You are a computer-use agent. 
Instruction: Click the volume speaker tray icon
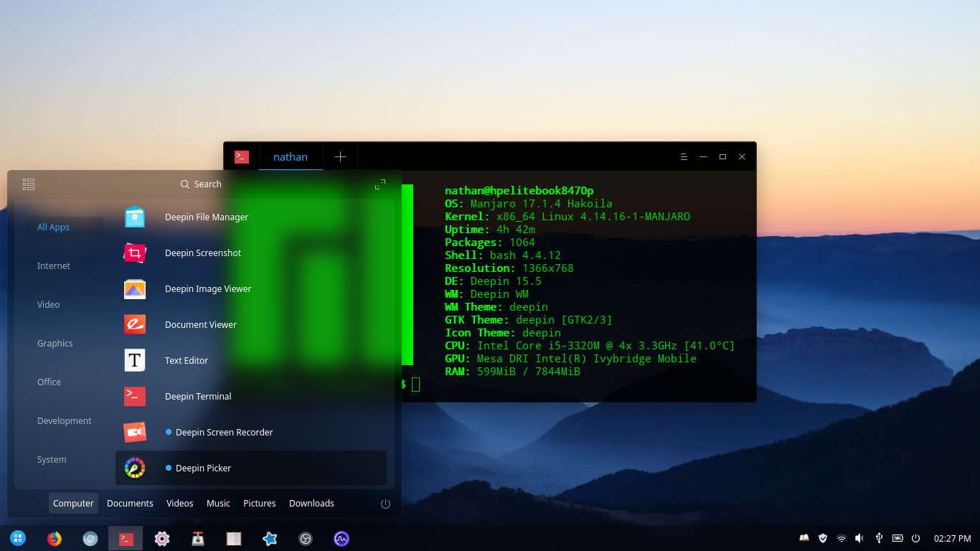tap(859, 538)
